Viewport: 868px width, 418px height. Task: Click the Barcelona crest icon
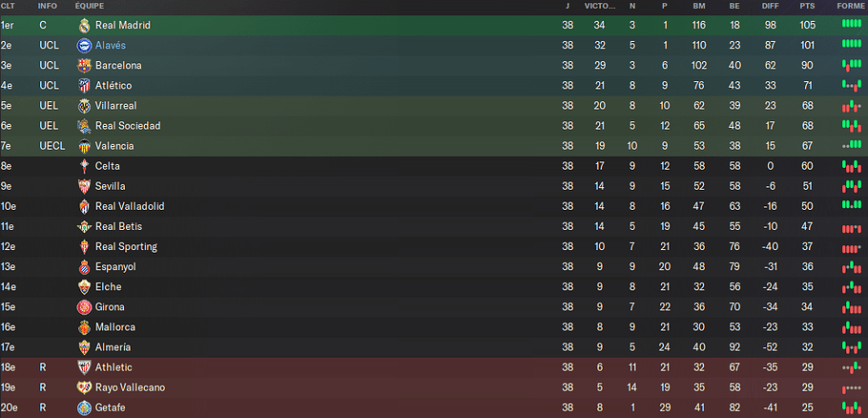click(84, 65)
